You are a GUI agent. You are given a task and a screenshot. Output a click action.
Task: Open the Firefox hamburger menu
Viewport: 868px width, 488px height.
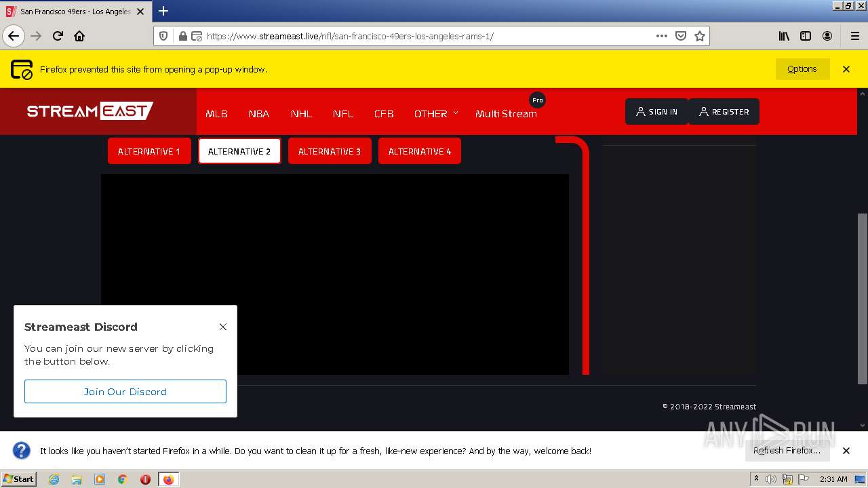click(854, 36)
